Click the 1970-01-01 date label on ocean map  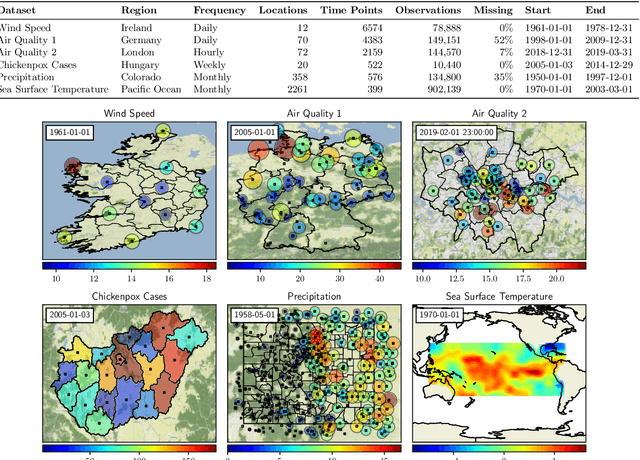click(x=439, y=315)
